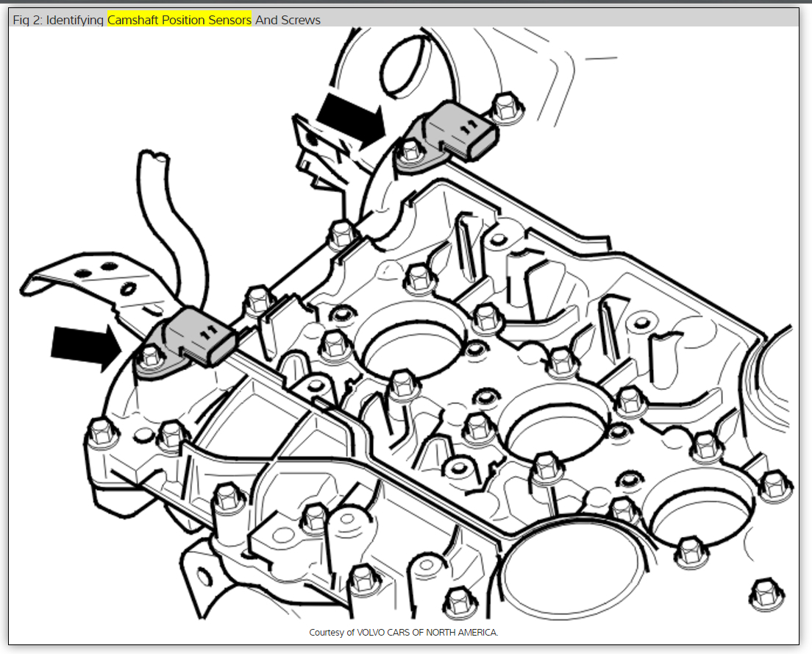This screenshot has width=812, height=654.
Task: Click the figure title 'Fig 2: Identifying'
Action: (x=58, y=20)
